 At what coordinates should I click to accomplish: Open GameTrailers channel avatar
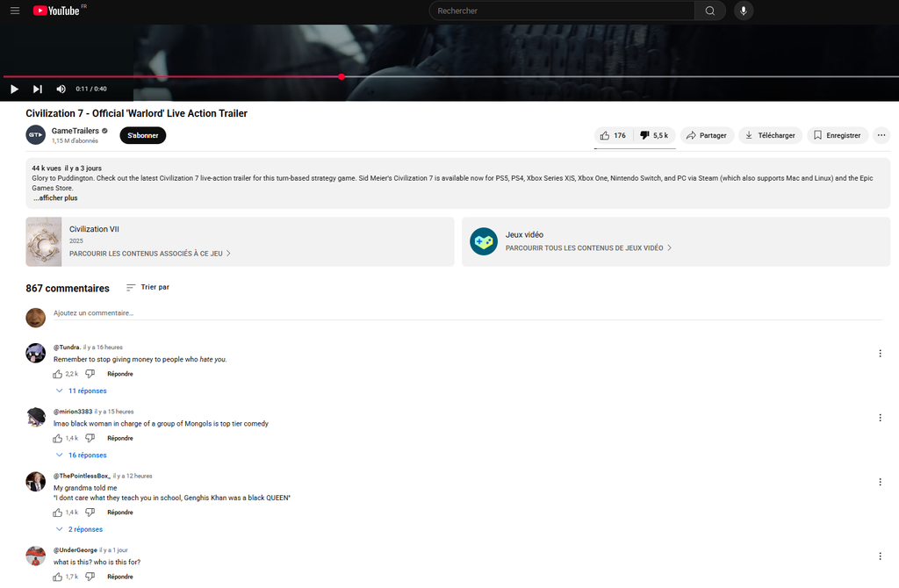tap(35, 135)
